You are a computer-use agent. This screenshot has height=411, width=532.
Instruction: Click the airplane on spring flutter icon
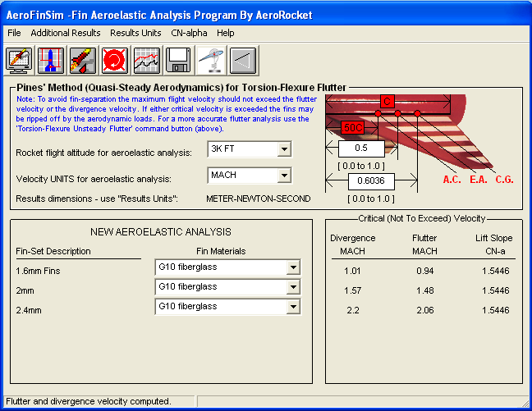click(210, 61)
